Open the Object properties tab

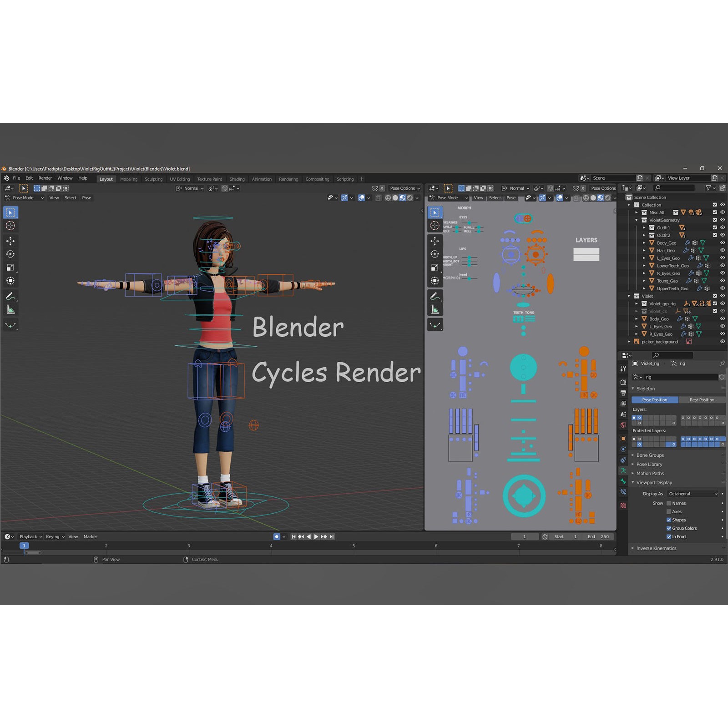tap(623, 439)
